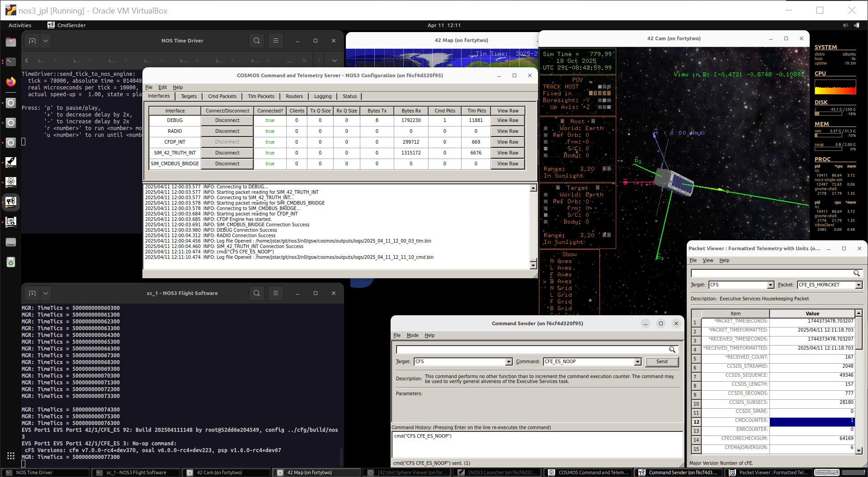Click the volume icon in the top bar
Image resolution: width=868 pixels, height=477 pixels.
[x=845, y=25]
